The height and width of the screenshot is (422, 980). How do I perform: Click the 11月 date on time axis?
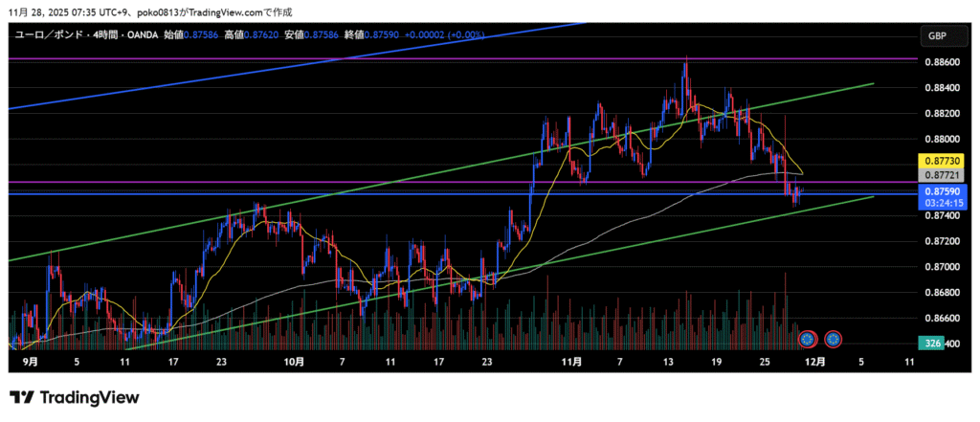coord(571,363)
